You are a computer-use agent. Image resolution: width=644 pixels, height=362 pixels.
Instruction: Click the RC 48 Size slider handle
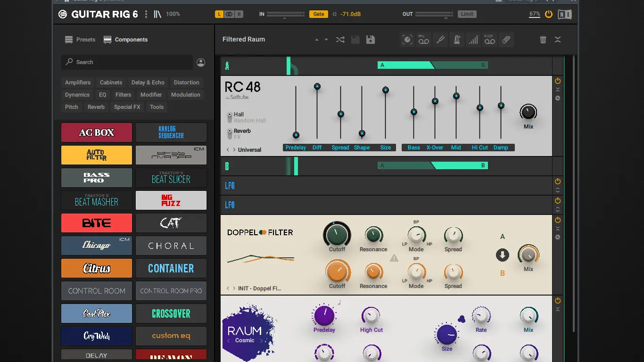pos(386,90)
